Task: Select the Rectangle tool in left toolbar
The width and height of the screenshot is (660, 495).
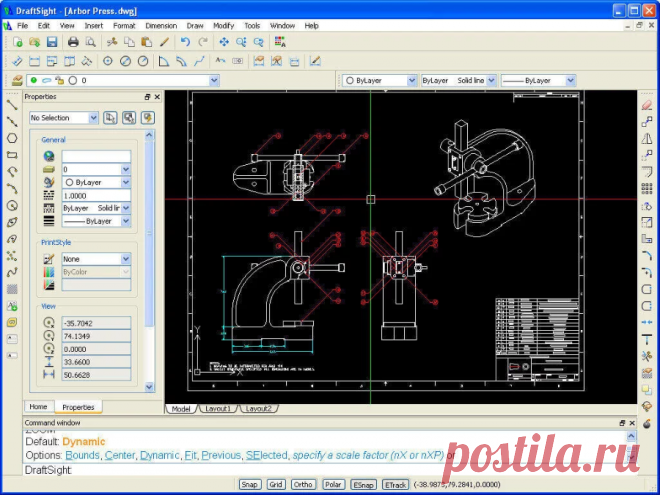Action: tap(12, 155)
